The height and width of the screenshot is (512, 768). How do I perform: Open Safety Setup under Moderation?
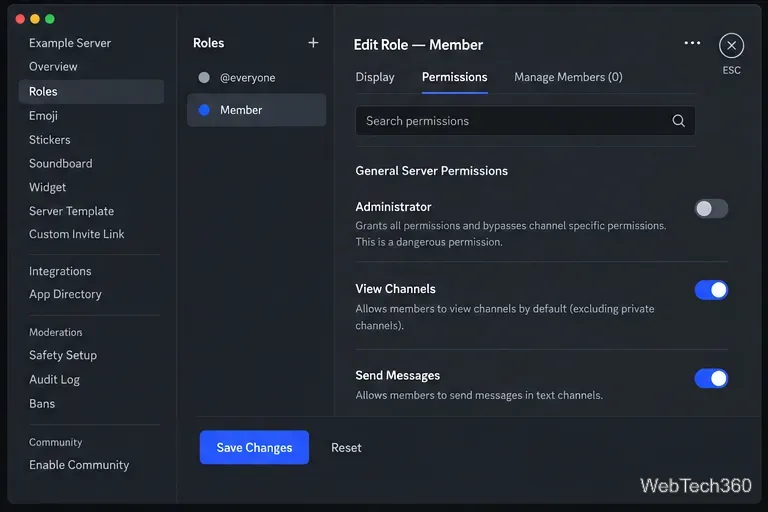coord(63,355)
